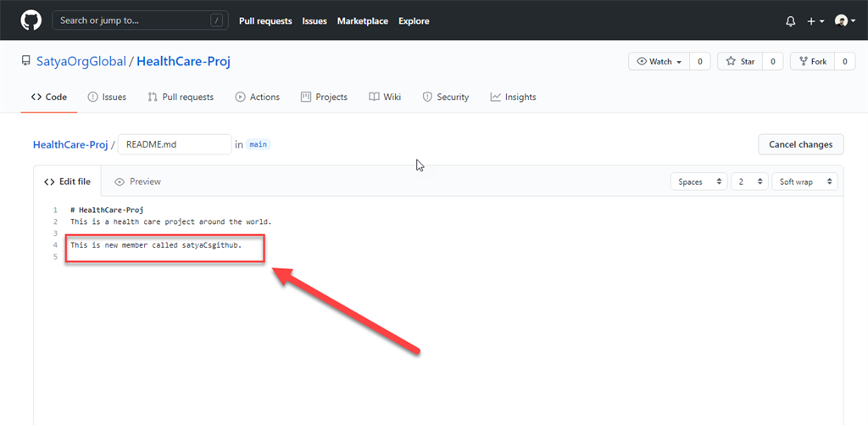The height and width of the screenshot is (425, 868).
Task: View the forks count
Action: (845, 62)
